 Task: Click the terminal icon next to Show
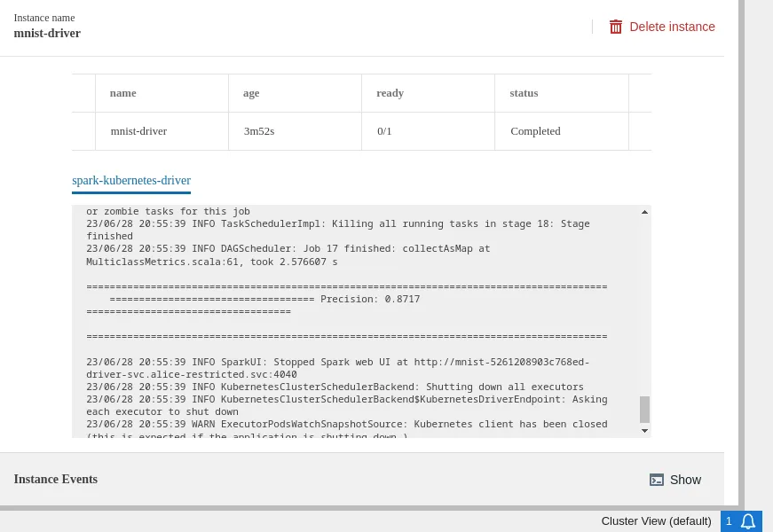tap(656, 480)
